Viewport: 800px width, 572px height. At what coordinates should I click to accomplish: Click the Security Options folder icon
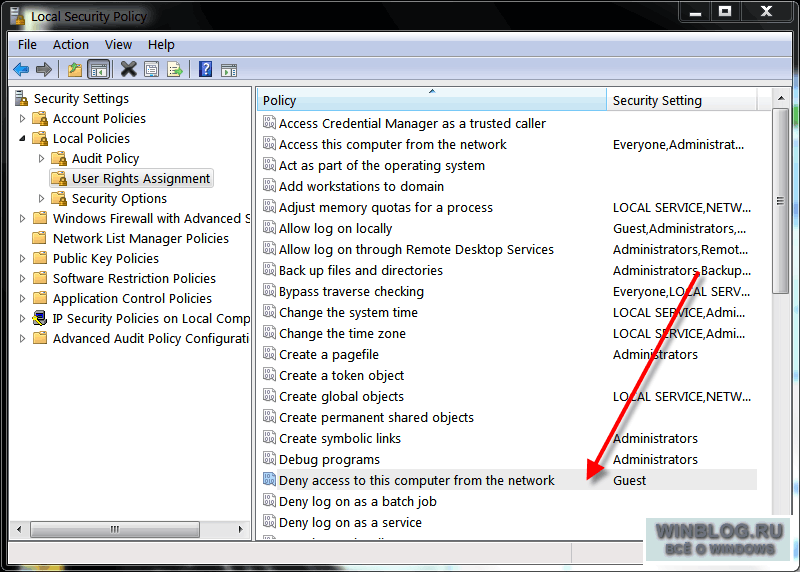59,198
